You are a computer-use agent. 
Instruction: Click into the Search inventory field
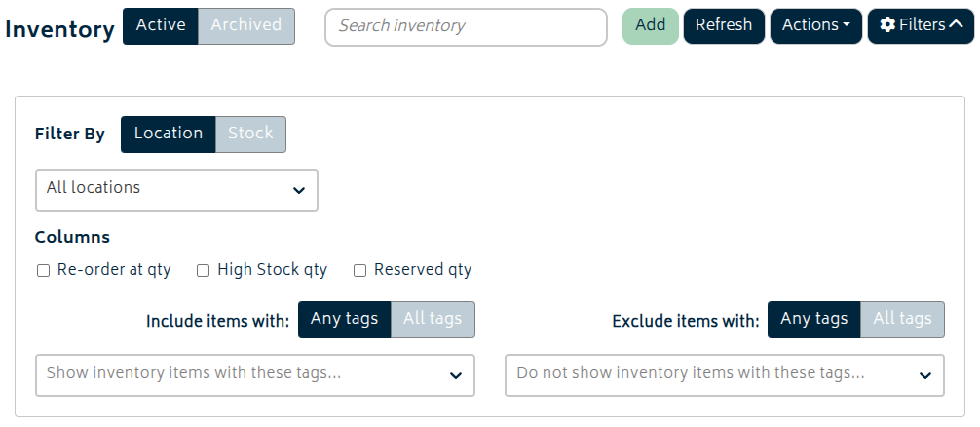pos(466,27)
